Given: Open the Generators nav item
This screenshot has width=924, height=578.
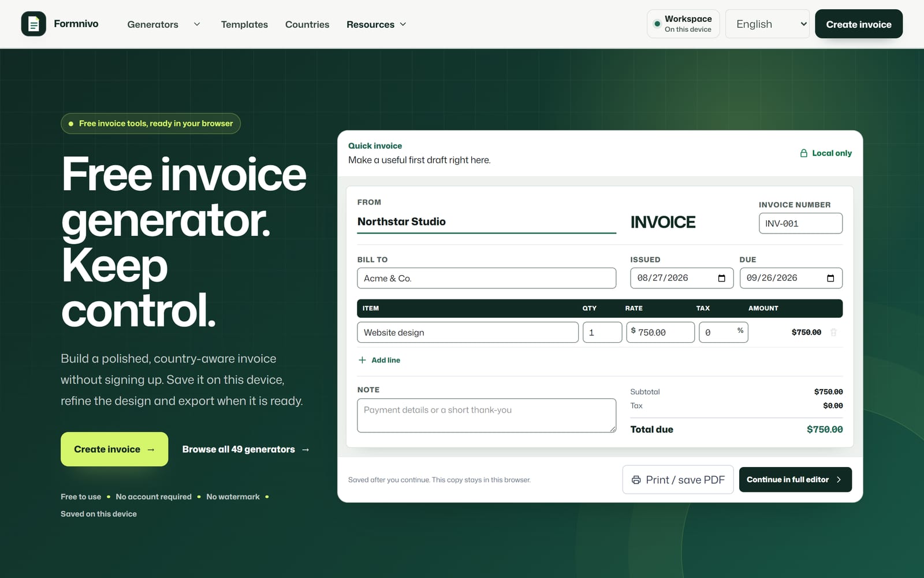Looking at the screenshot, I should pyautogui.click(x=152, y=24).
